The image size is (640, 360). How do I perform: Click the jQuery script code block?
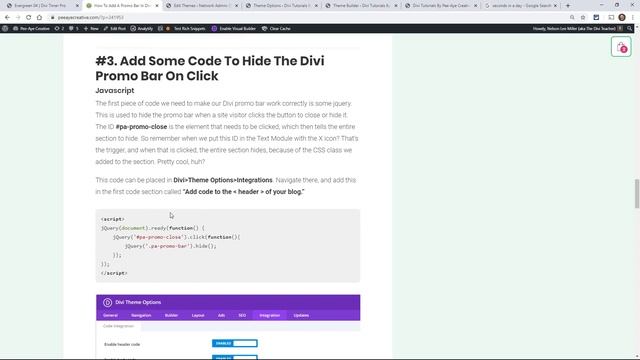click(228, 246)
